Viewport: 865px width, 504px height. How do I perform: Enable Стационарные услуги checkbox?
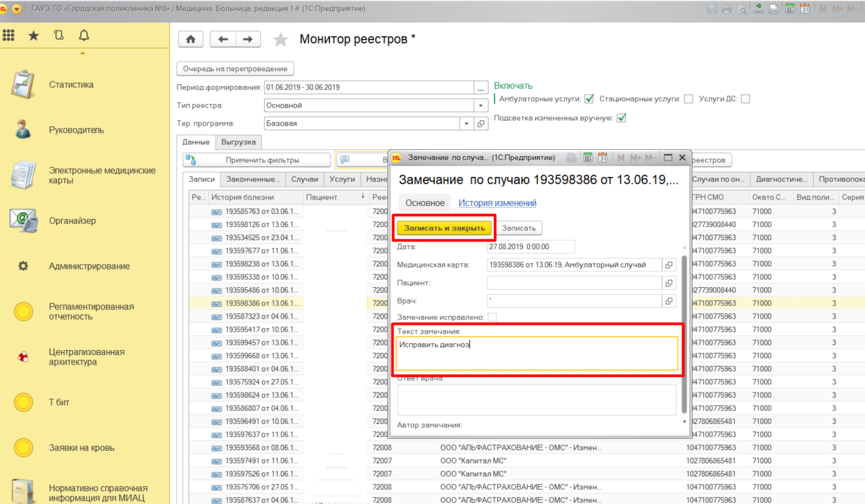coord(688,98)
